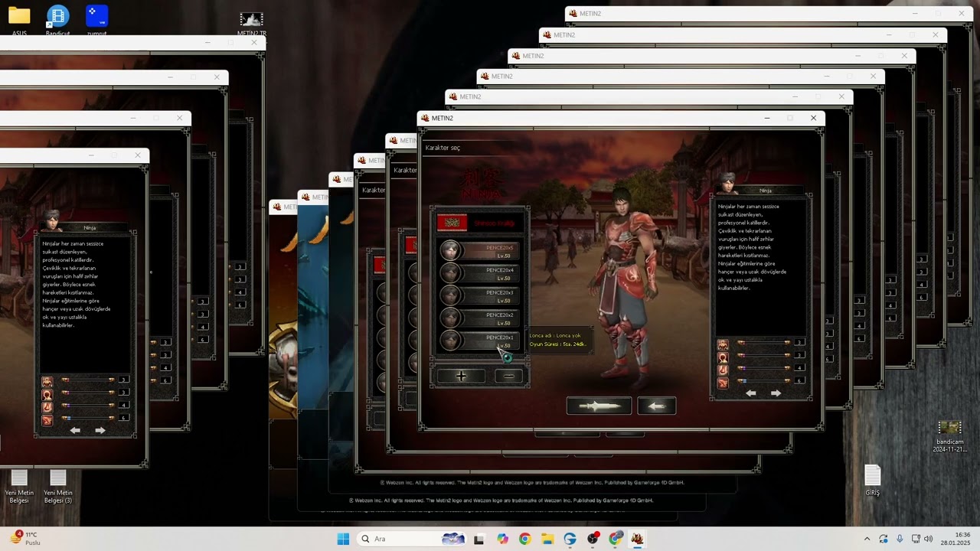Click the PENCE20x3 character portrait
This screenshot has width=980, height=551.
point(450,295)
